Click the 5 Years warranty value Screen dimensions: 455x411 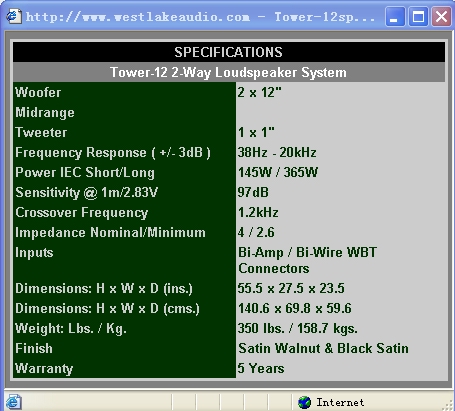coord(261,368)
